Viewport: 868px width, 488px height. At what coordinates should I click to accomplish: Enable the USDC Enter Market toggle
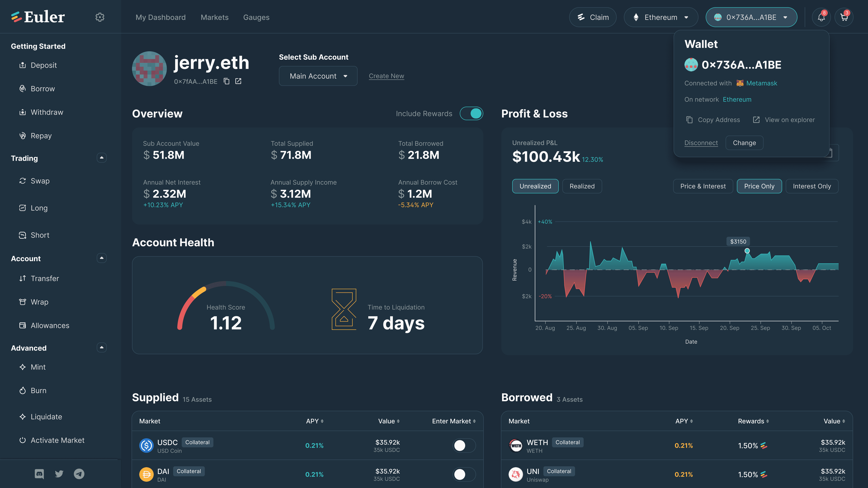click(464, 446)
